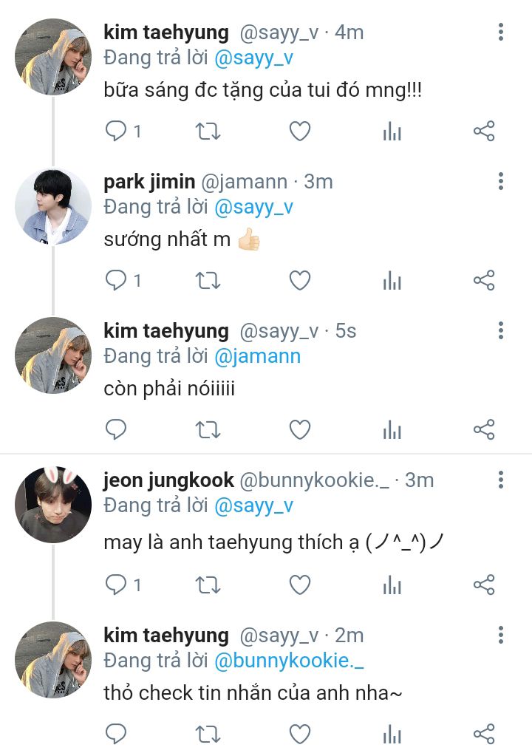Like the "bữa sáng đc tặng" tweet

coord(299,132)
